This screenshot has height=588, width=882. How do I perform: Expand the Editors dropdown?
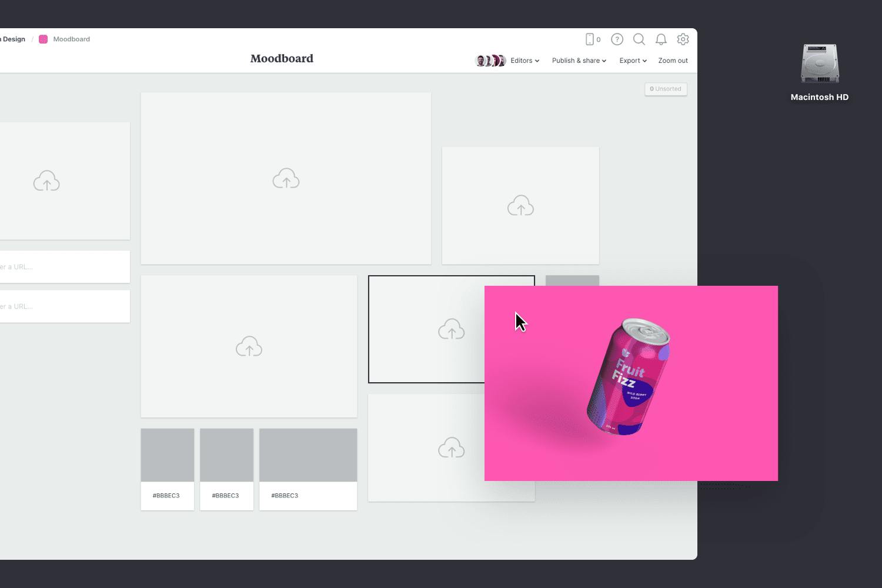(524, 61)
